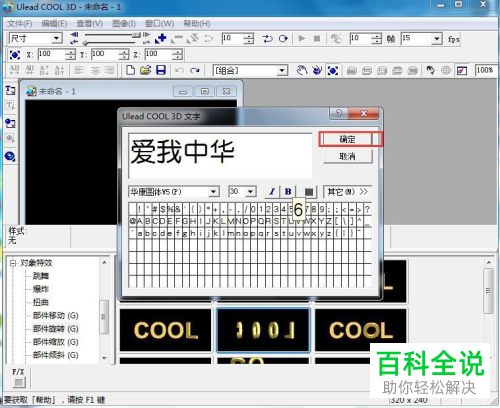Image resolution: width=500 pixels, height=408 pixels.
Task: Toggle ping-pong mode icon in animation toolbar
Action: tap(267, 39)
